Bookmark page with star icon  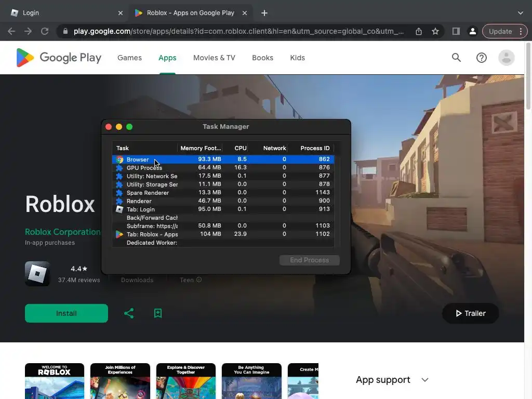tap(435, 31)
